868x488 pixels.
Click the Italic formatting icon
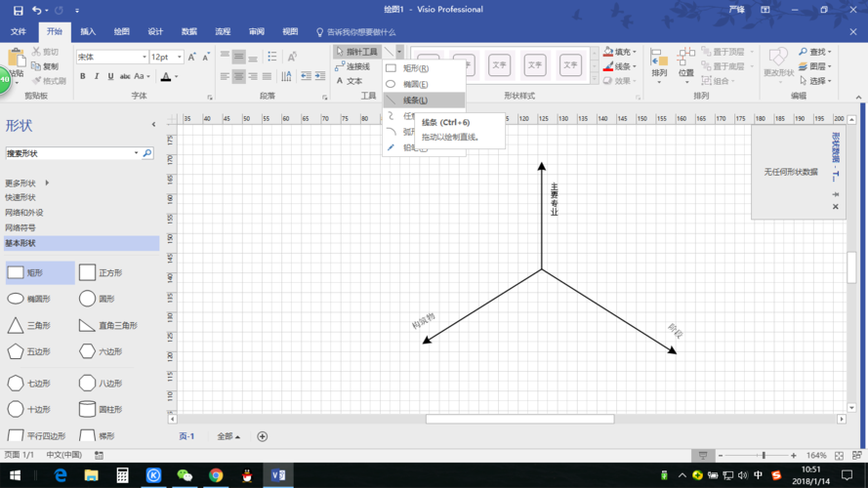tap(97, 76)
